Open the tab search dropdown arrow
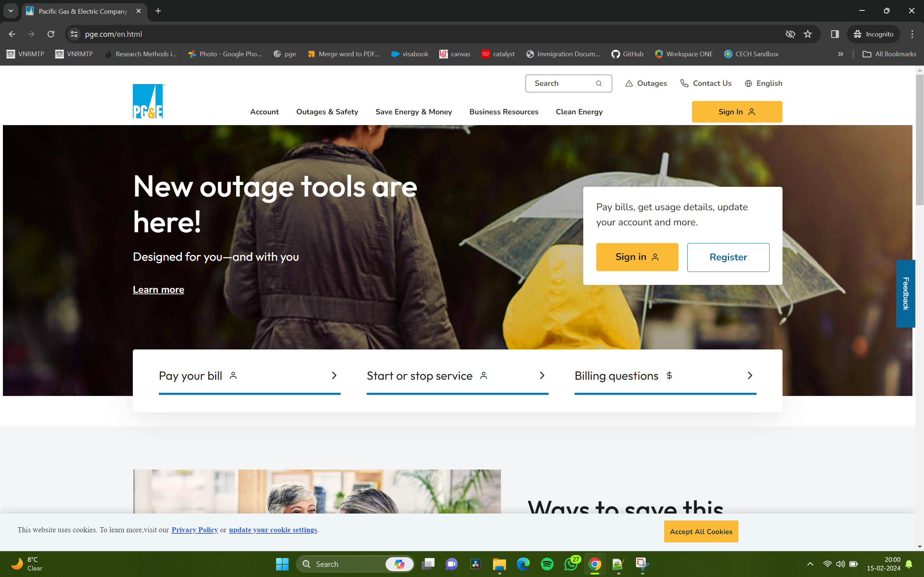 click(11, 11)
